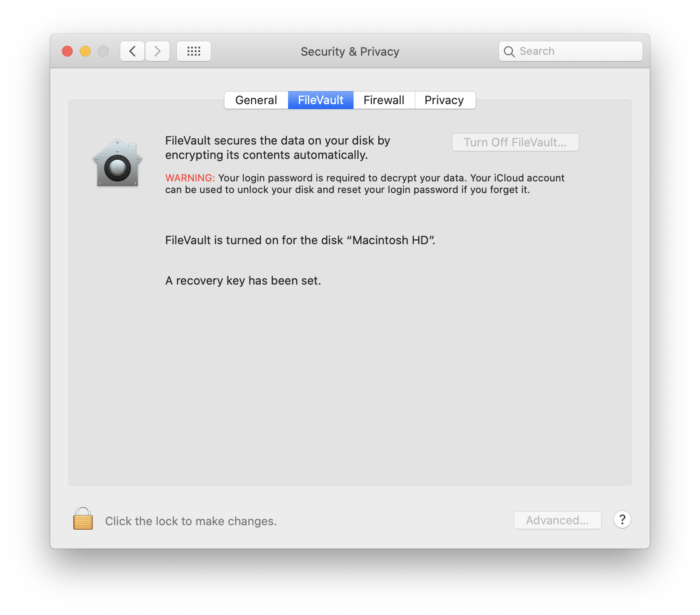Click the Turn Off FileVault button
Screen dimensions: 700x615
click(x=515, y=142)
